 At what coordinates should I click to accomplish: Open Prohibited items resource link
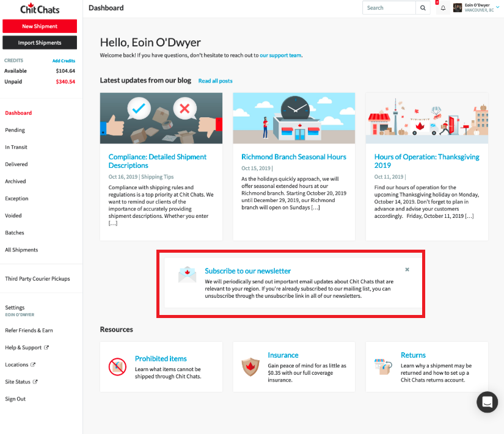(x=161, y=358)
